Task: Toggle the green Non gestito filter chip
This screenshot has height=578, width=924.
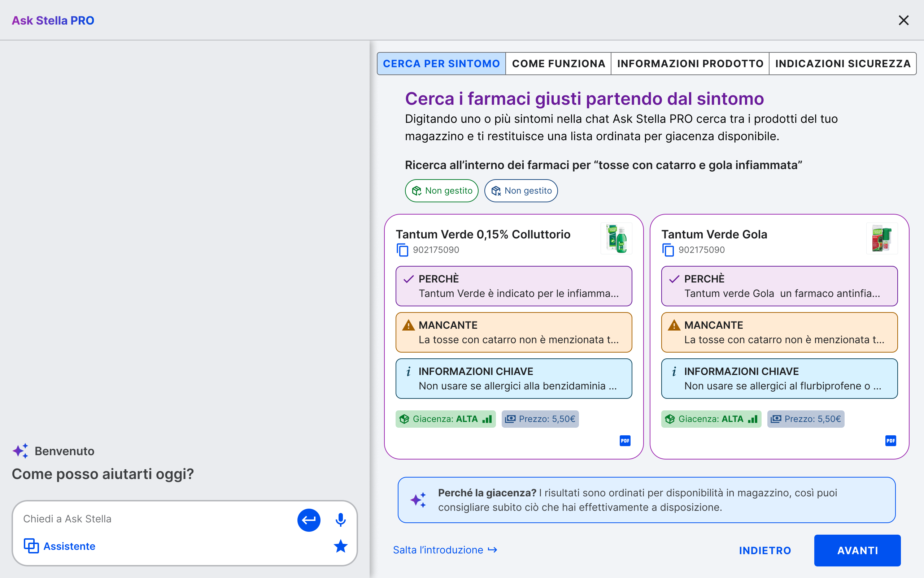Action: (442, 191)
